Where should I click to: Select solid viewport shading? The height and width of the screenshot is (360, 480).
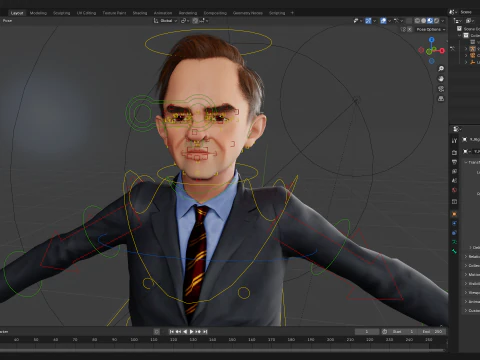424,21
